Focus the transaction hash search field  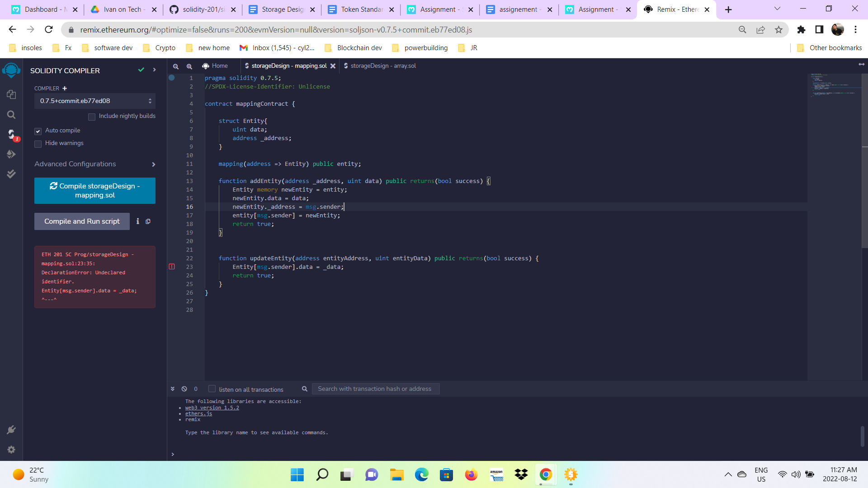point(376,389)
